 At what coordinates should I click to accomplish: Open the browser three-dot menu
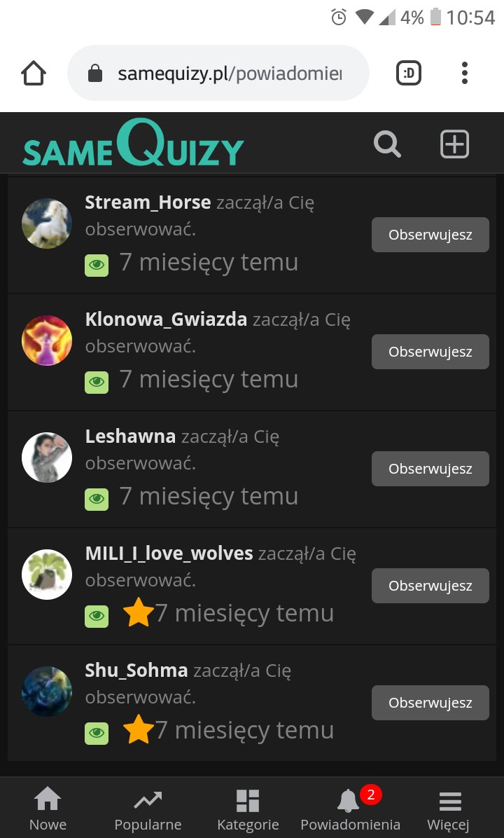tap(465, 73)
